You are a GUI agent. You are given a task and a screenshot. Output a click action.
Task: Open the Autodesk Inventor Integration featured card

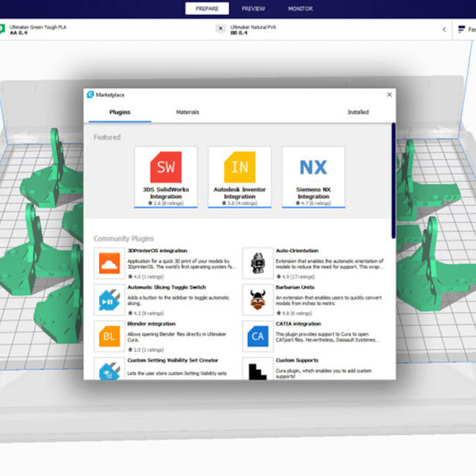[x=239, y=177]
